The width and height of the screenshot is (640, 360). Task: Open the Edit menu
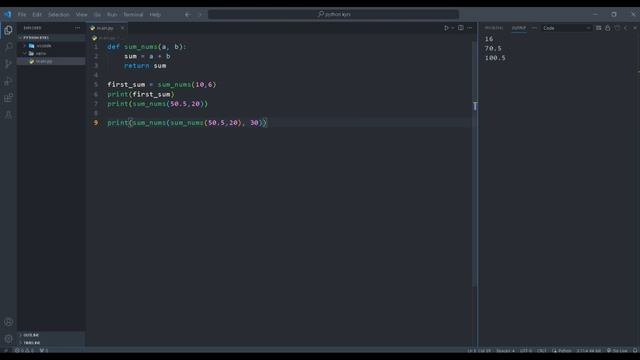coord(37,14)
